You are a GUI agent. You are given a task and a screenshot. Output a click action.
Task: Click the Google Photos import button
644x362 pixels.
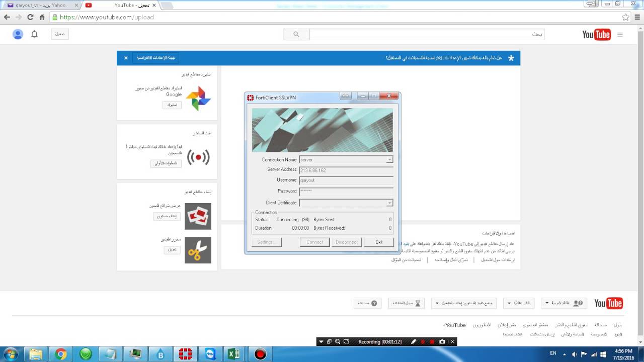click(x=172, y=105)
